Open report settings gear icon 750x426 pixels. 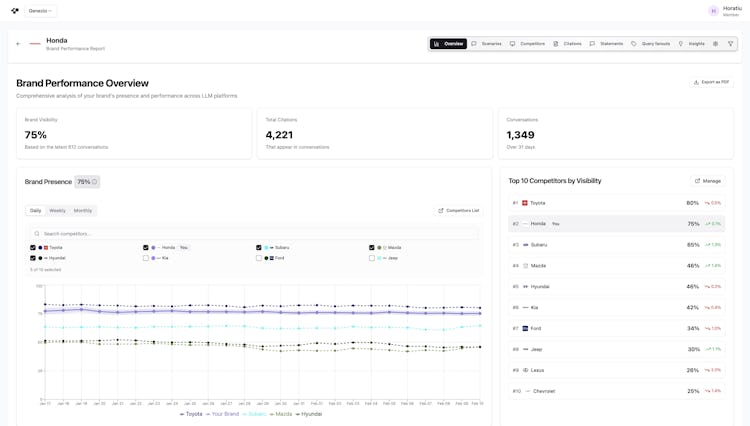[x=716, y=44]
